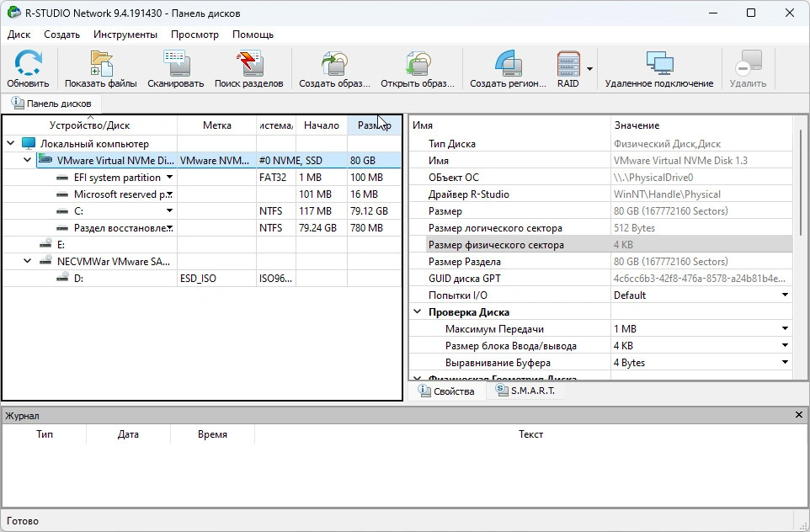Image resolution: width=810 pixels, height=532 pixels.
Task: Sort by Устройство/Диск column header
Action: coord(90,125)
